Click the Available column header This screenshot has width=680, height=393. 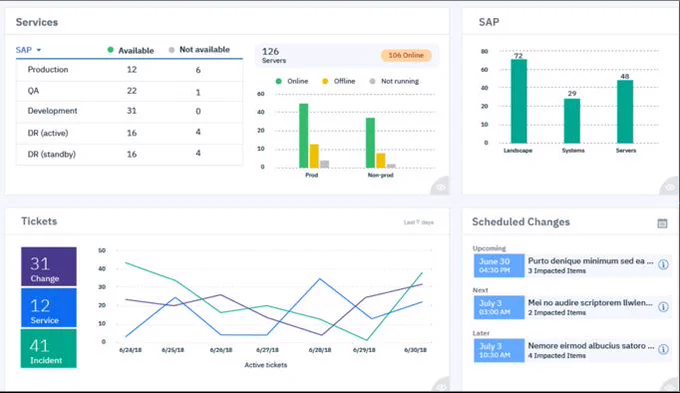click(x=131, y=50)
